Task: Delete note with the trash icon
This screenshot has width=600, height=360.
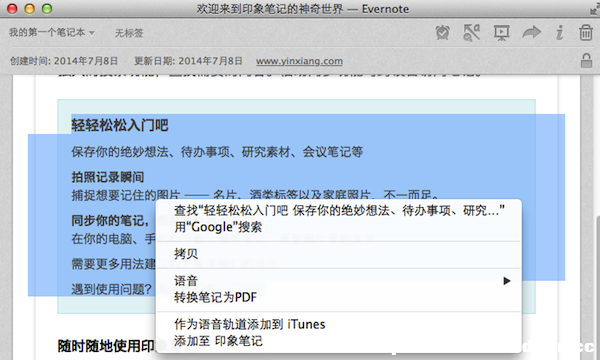Action: click(586, 33)
